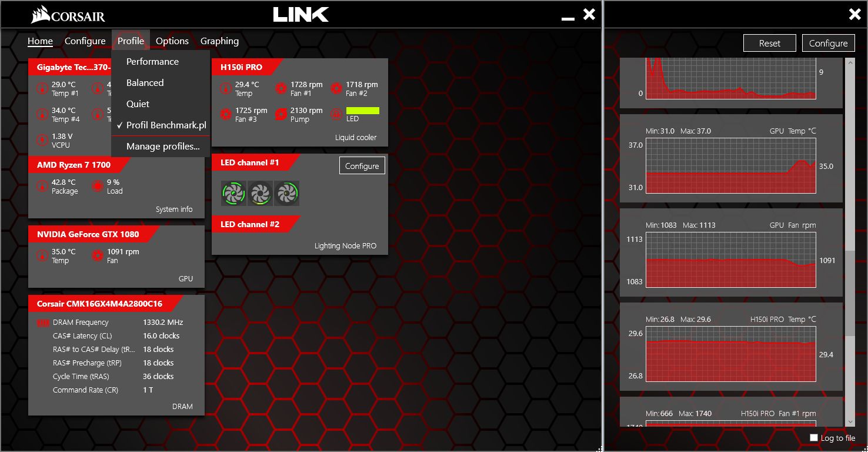
Task: Open Manage profiles...
Action: point(161,147)
